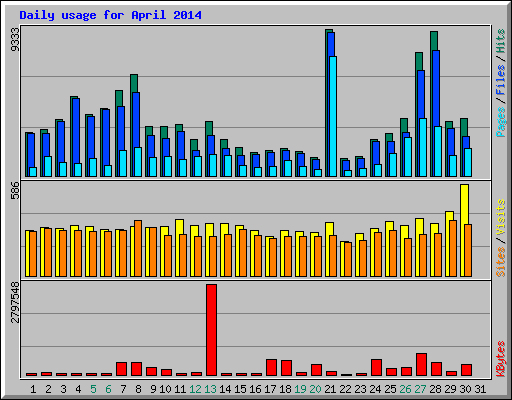Click day label 1 on the x-axis
This screenshot has width=512, height=400.
pyautogui.click(x=33, y=389)
